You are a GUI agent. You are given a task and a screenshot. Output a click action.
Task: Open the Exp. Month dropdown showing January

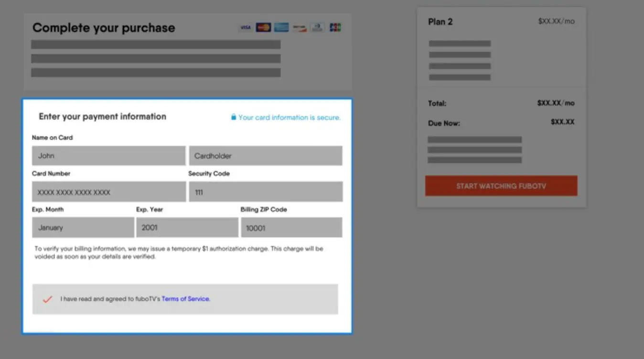[83, 228]
